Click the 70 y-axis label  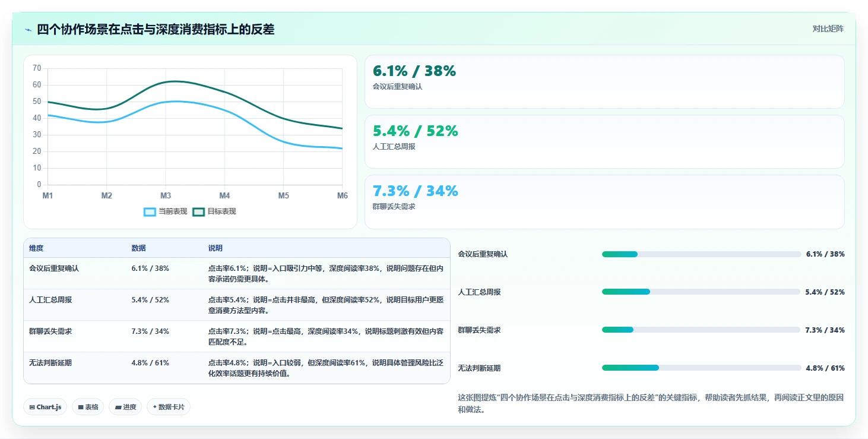coord(37,68)
